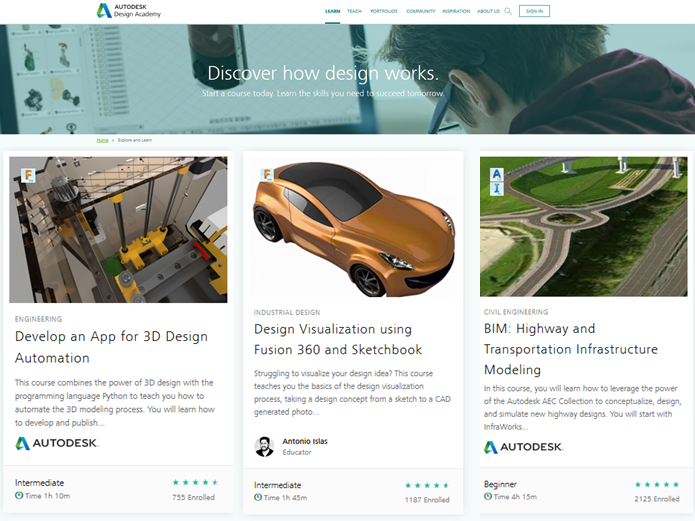The image size is (695, 521).
Task: Open the TEACH menu item
Action: [x=354, y=11]
